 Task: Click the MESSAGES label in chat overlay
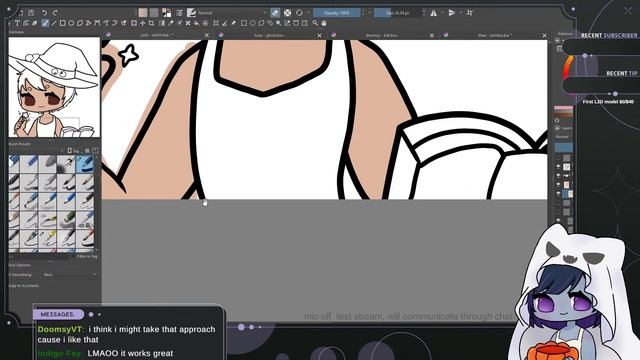coord(58,314)
